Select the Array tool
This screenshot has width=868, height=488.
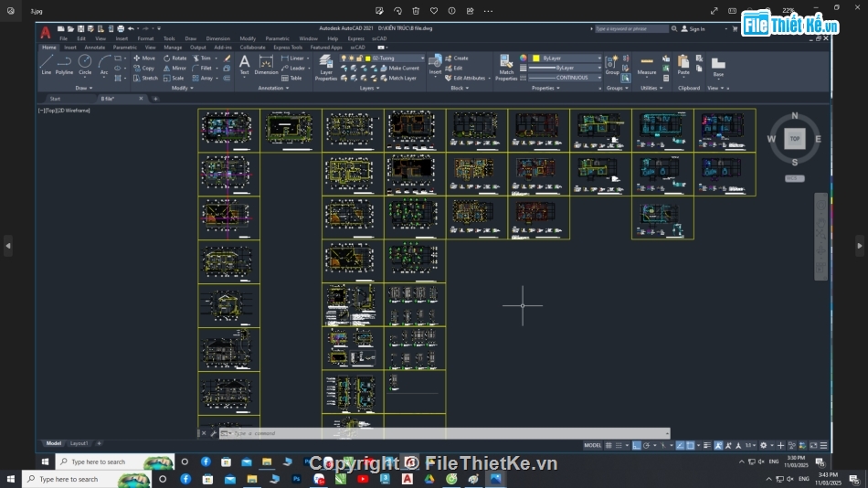(203, 78)
